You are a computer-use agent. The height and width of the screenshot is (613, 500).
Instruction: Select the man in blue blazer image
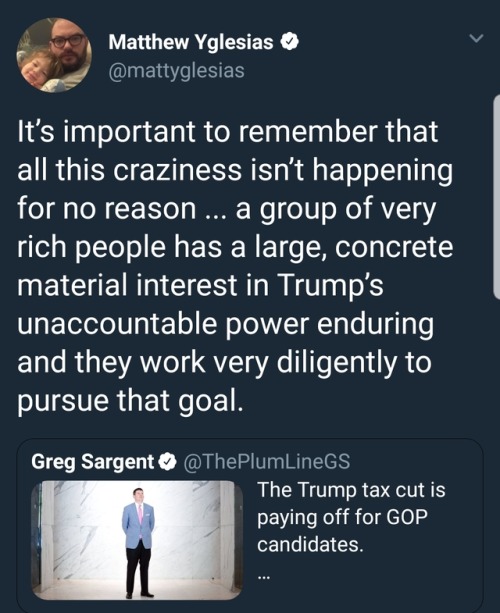click(x=138, y=542)
